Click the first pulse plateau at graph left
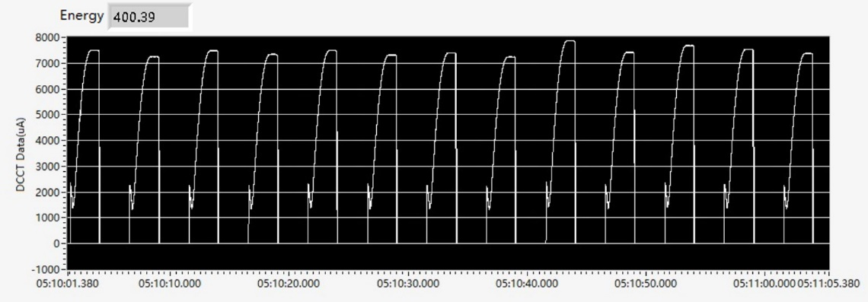868x302 pixels. coord(94,50)
